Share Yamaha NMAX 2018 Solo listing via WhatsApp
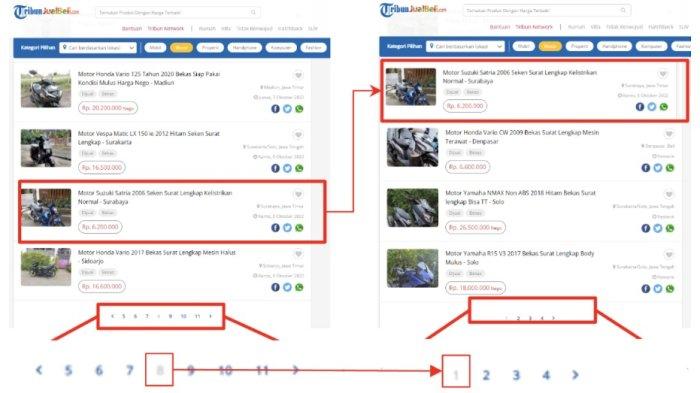The image size is (700, 393). [x=670, y=228]
